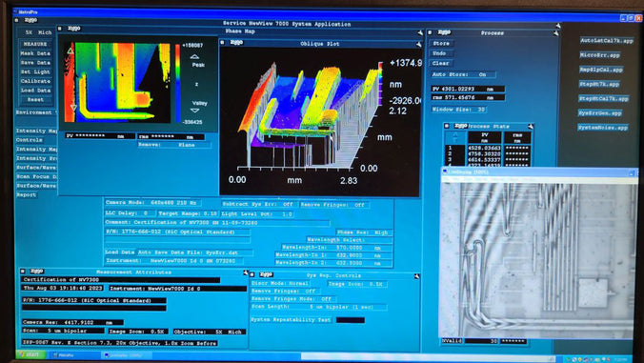The image size is (644, 363).
Task: Open the Wavelength Select control
Action: click(350, 240)
